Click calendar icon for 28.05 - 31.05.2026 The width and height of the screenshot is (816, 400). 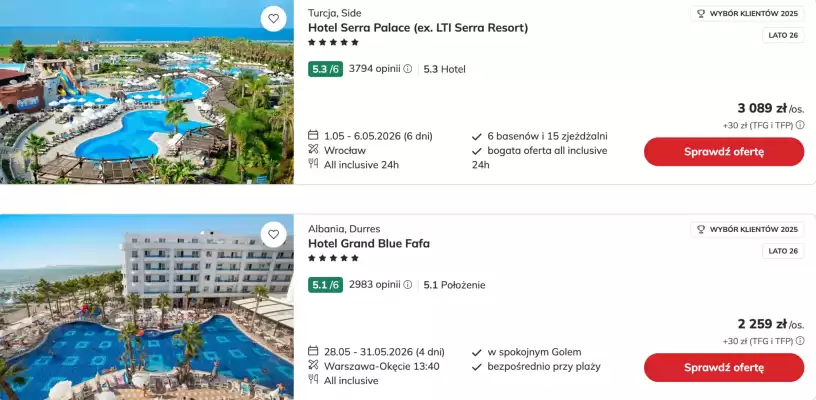point(314,352)
